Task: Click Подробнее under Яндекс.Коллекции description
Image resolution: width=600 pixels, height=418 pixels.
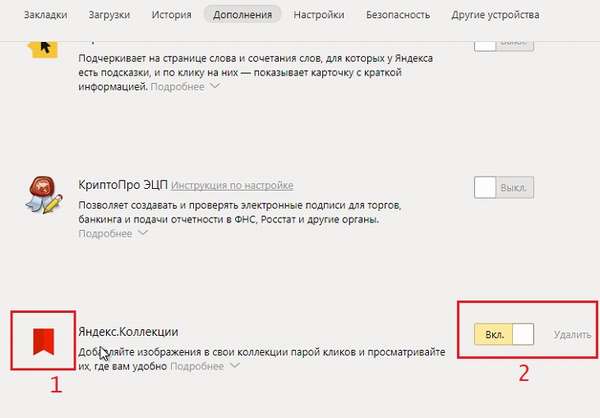Action: point(197,366)
